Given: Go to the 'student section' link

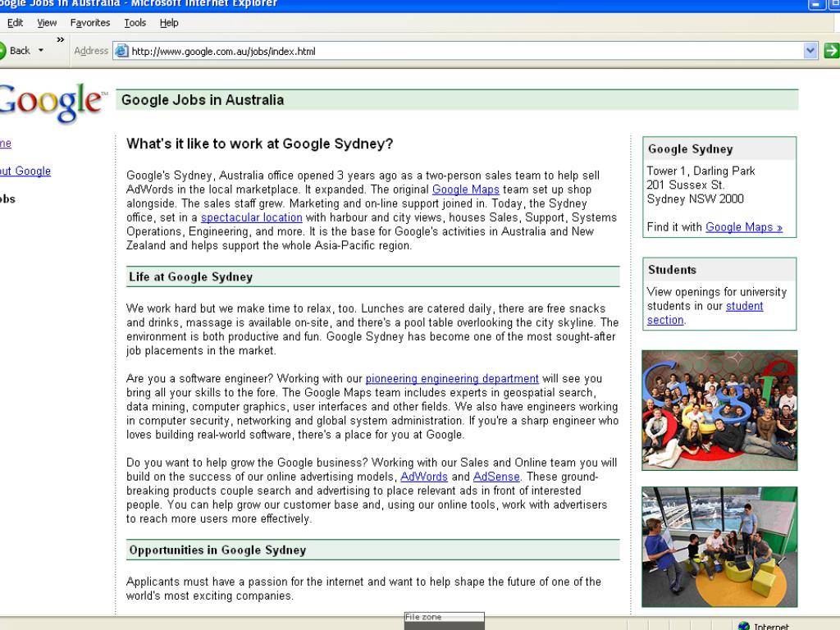Looking at the screenshot, I should tap(705, 313).
